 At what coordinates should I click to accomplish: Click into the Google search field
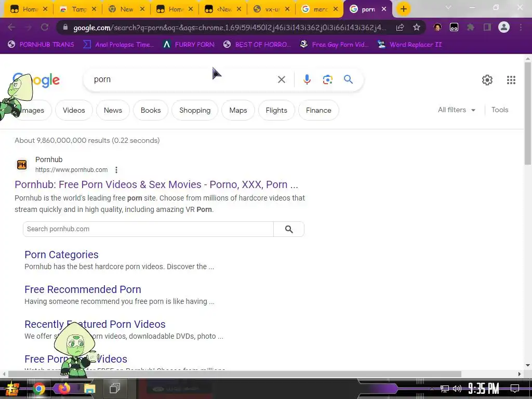pyautogui.click(x=183, y=79)
